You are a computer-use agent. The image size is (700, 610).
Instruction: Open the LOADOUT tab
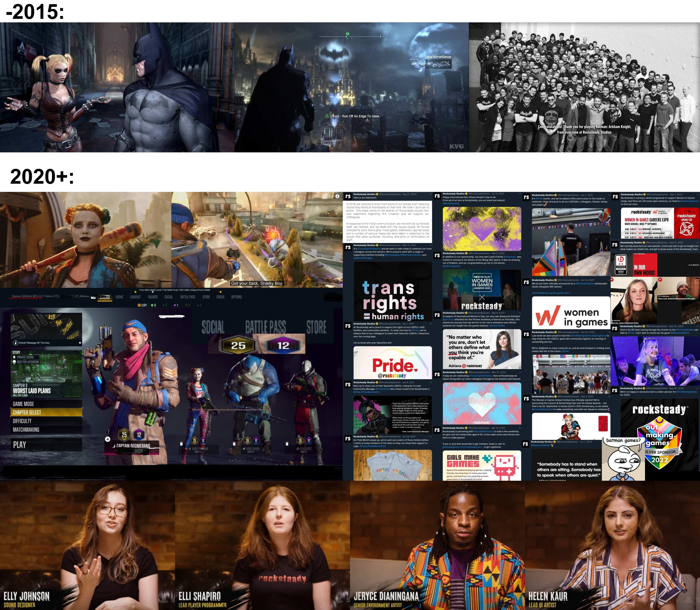pyautogui.click(x=135, y=297)
